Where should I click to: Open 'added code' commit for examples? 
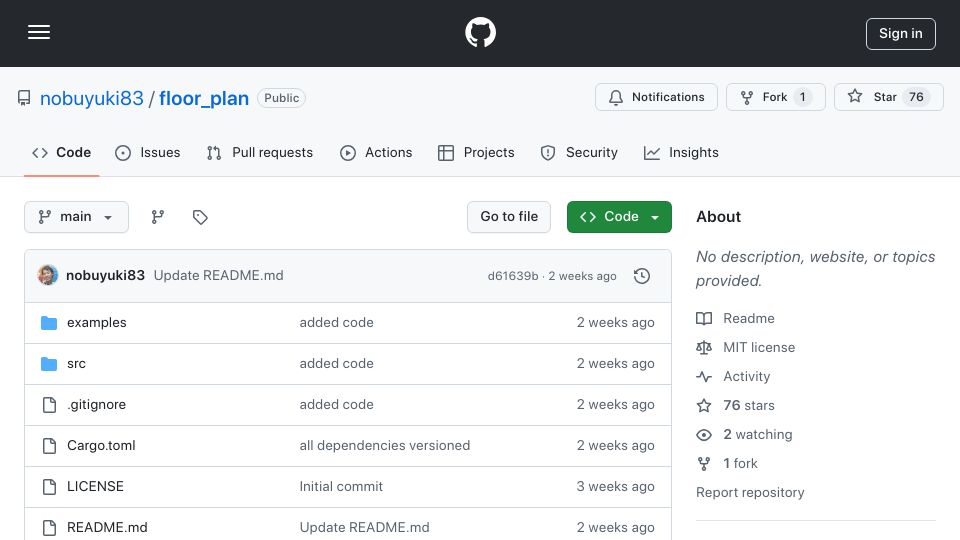[x=336, y=323]
